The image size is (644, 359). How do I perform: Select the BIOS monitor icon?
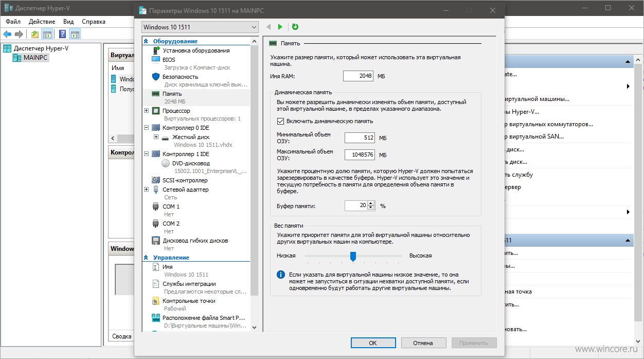156,60
